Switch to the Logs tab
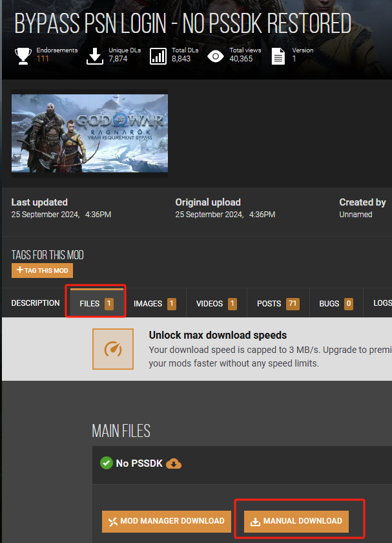 click(x=382, y=303)
